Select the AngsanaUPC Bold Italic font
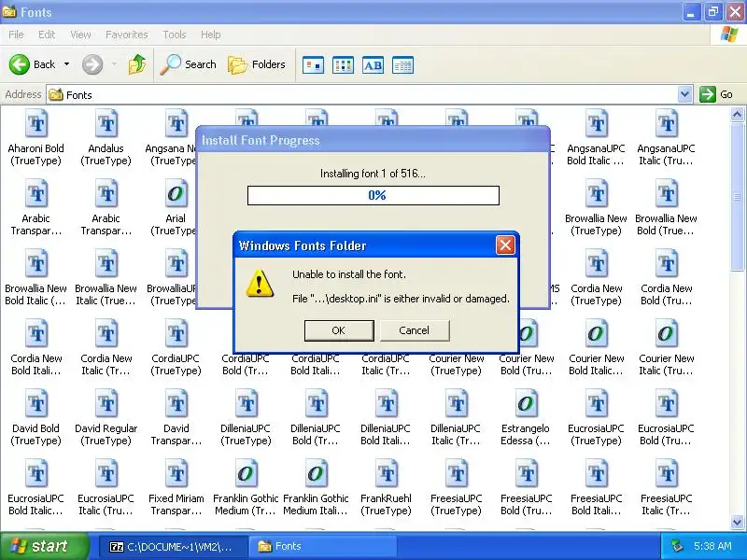The width and height of the screenshot is (747, 560). pyautogui.click(x=596, y=137)
